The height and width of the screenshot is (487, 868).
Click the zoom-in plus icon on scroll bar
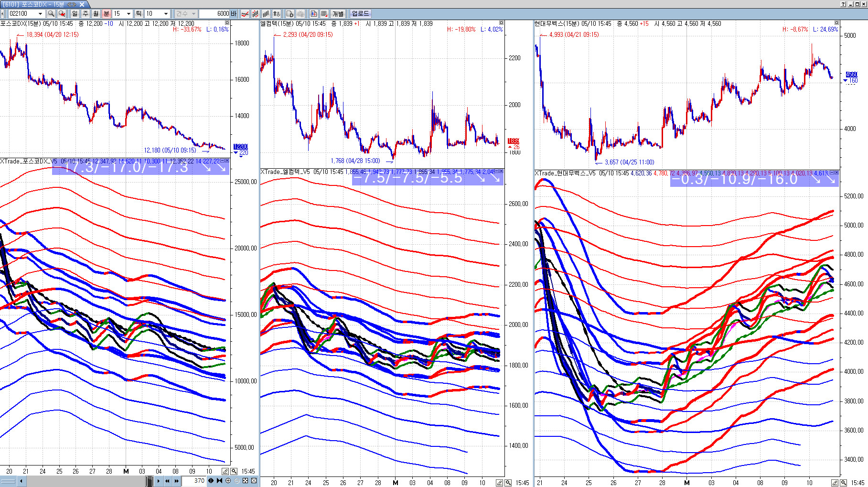[228, 481]
